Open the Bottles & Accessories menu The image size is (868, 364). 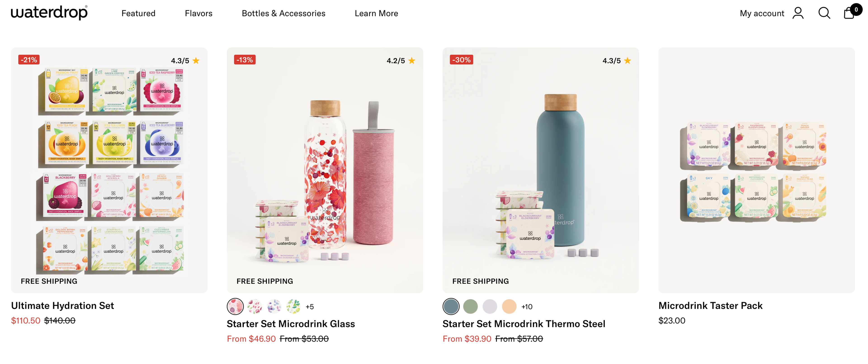coord(283,13)
